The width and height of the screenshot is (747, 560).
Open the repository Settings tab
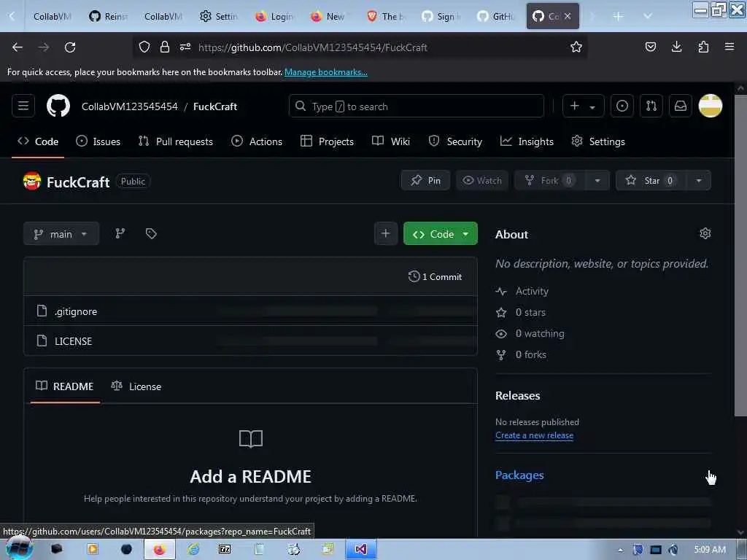coord(598,141)
